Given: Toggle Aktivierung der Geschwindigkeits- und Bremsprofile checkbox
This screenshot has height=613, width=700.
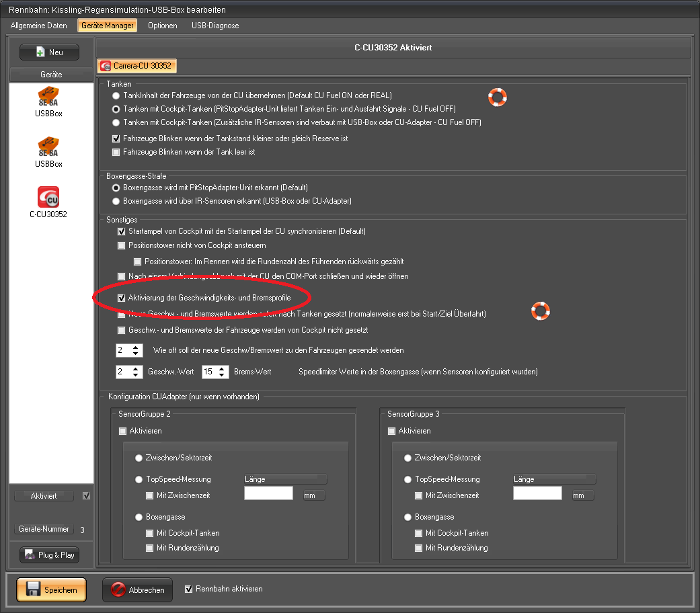Looking at the screenshot, I should pos(122,297).
